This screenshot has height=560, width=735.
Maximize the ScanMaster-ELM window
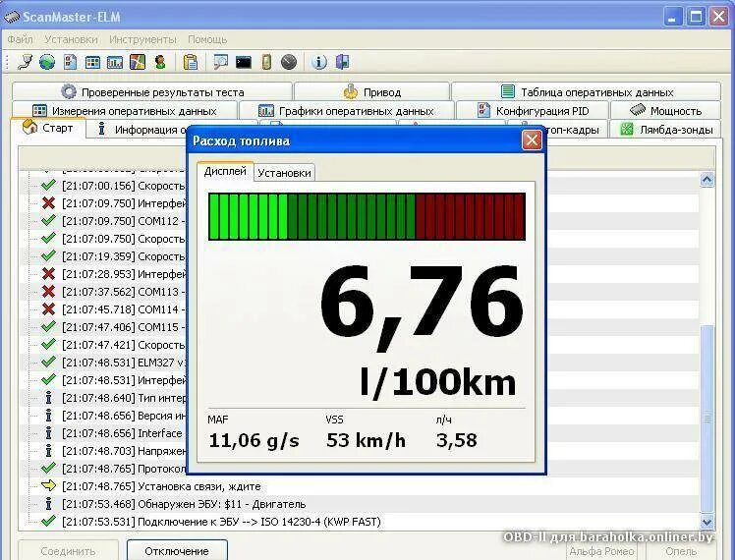pyautogui.click(x=696, y=18)
